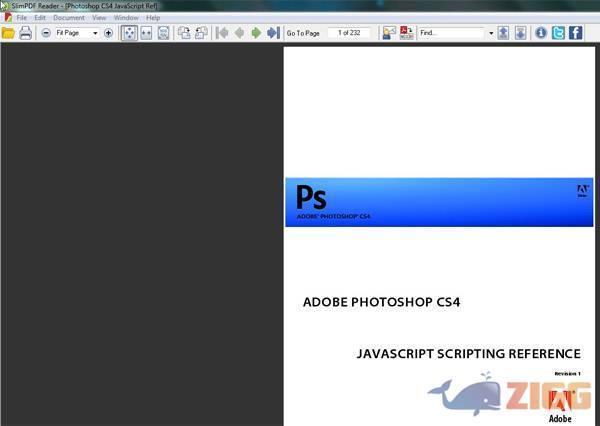Click the page number field 1 of 232
The width and height of the screenshot is (600, 426).
(349, 33)
